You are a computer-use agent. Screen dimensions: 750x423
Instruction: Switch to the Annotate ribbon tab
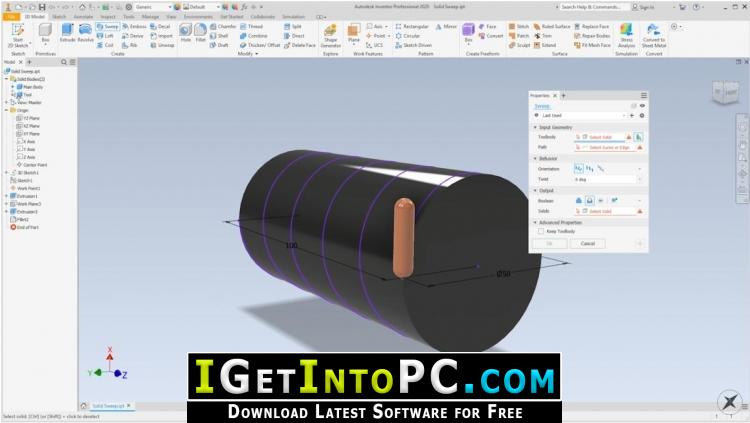[83, 17]
